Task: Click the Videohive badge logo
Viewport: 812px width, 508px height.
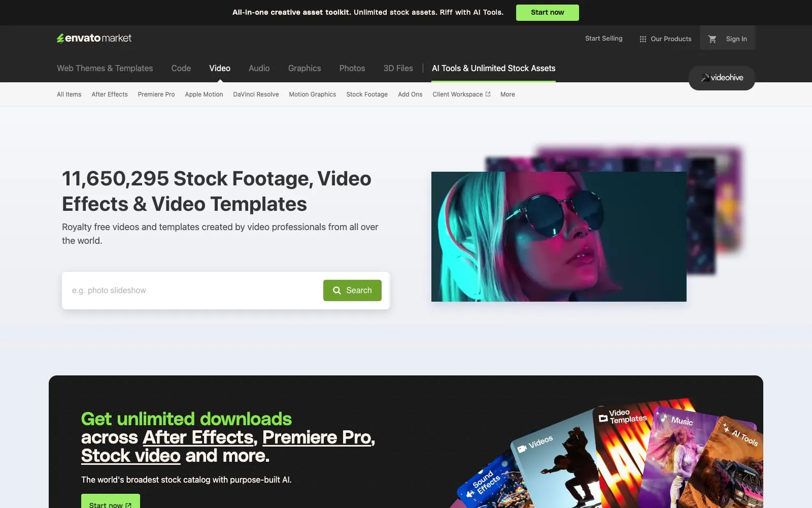Action: point(722,78)
